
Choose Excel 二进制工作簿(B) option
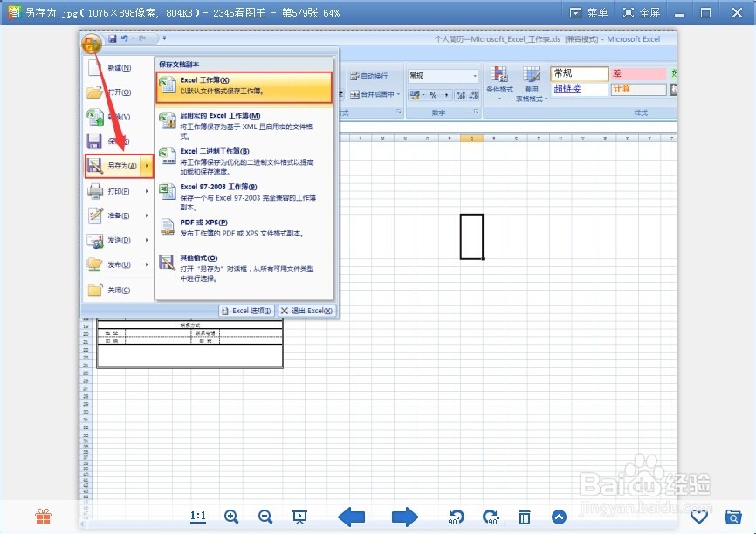point(244,161)
